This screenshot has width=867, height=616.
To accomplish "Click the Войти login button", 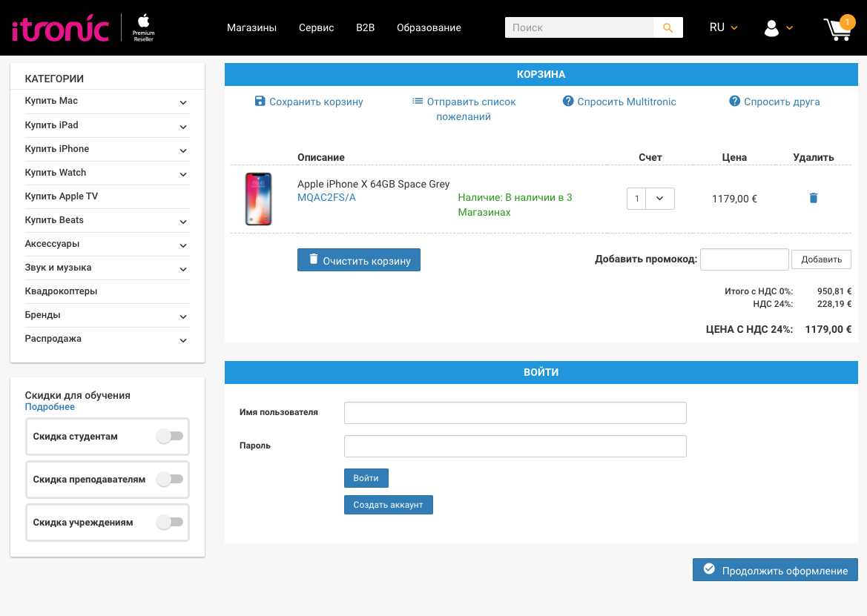I will [366, 478].
